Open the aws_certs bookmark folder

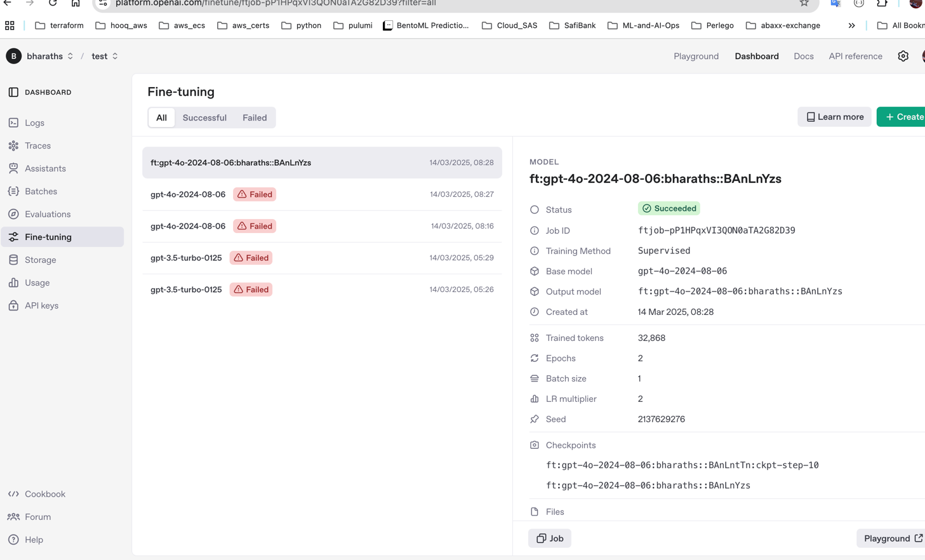coord(243,25)
